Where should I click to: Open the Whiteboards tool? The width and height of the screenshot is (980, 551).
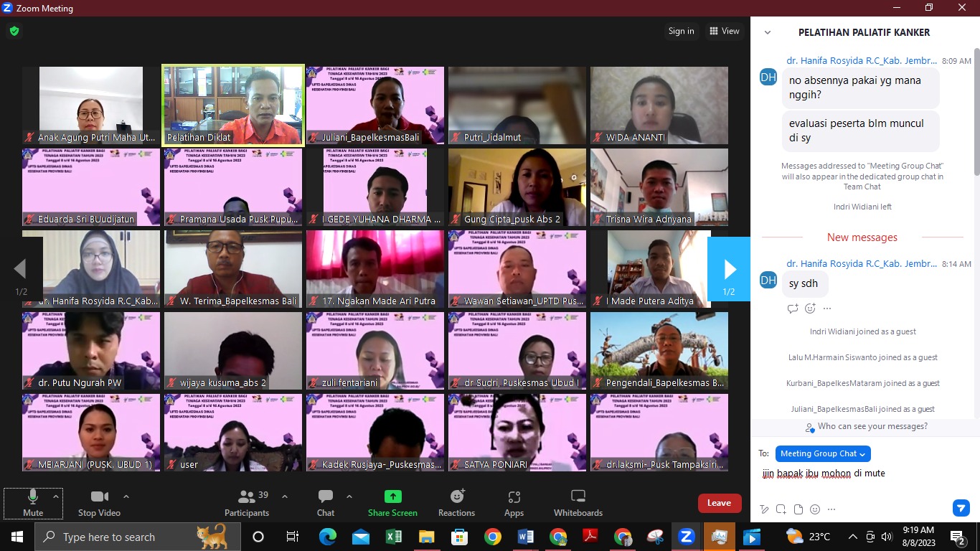click(x=578, y=496)
